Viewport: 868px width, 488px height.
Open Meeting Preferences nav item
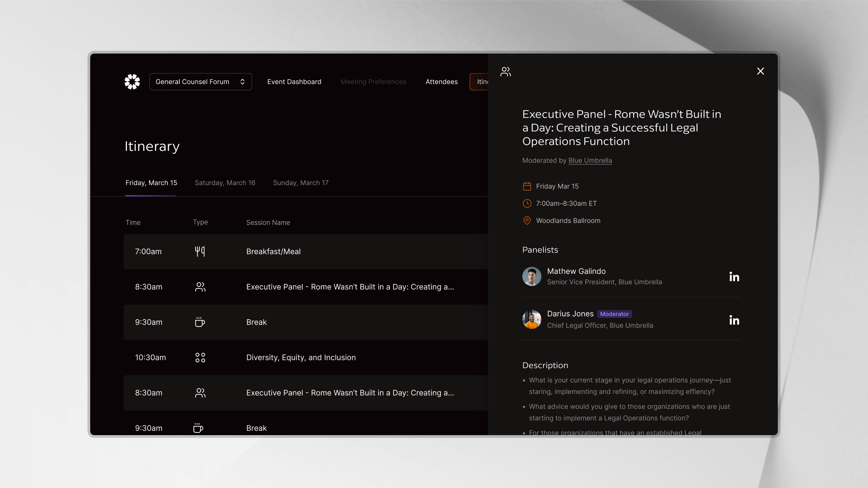(373, 82)
